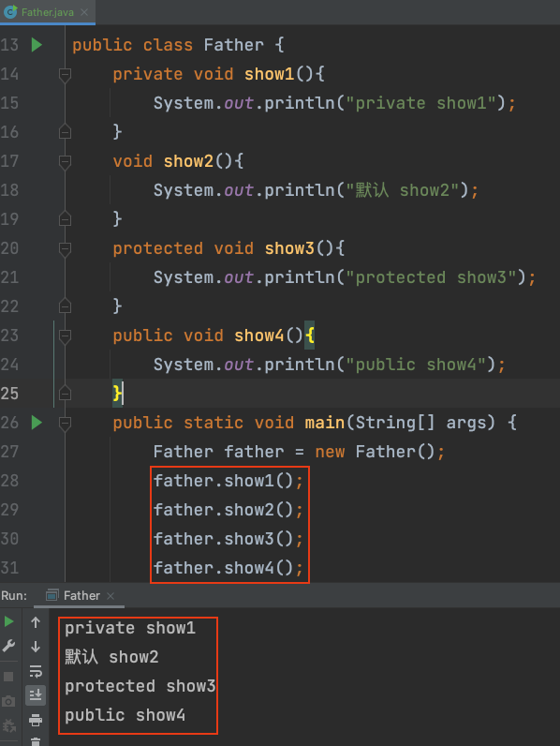Clear console output with the trash icon
The width and height of the screenshot is (560, 746).
(x=36, y=741)
